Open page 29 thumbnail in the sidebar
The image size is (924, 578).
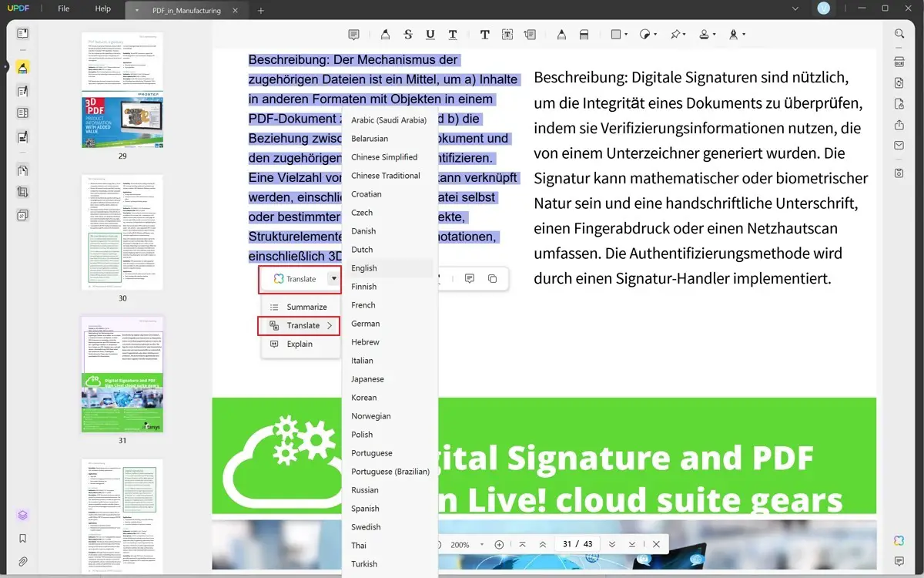(122, 96)
